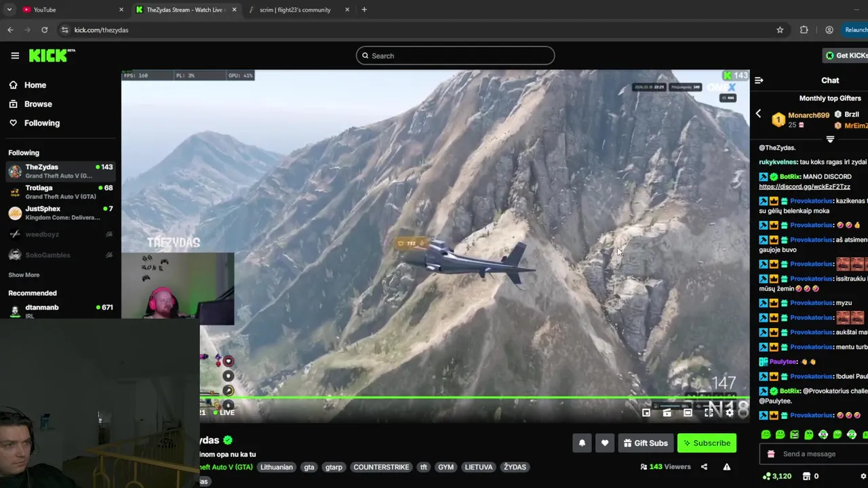
Task: Switch to scrim flight23's community tab
Action: click(298, 9)
